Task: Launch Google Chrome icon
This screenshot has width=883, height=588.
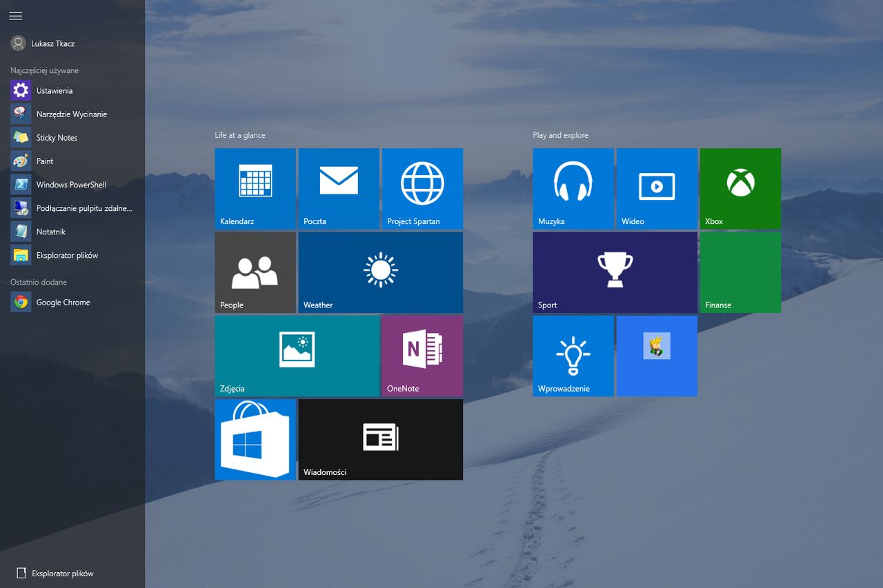Action: (21, 302)
